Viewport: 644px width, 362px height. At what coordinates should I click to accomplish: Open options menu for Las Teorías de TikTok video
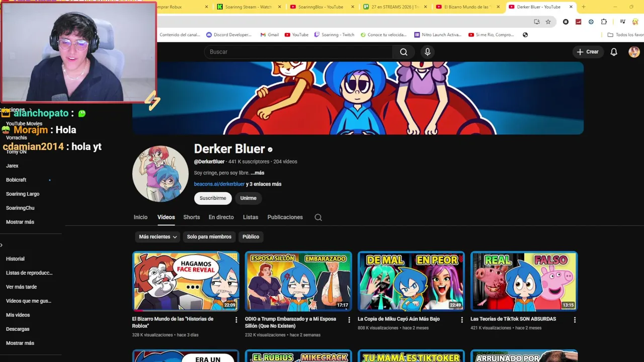click(575, 320)
